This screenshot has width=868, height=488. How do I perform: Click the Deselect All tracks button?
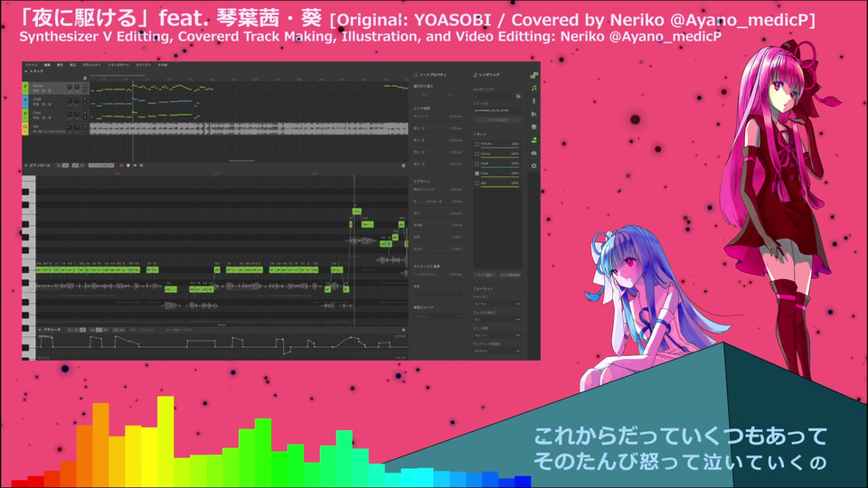510,275
